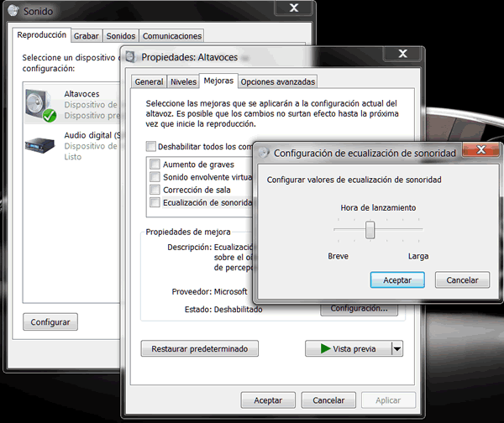Enable Corrección de sala checkbox
This screenshot has height=423, width=504.
[155, 190]
